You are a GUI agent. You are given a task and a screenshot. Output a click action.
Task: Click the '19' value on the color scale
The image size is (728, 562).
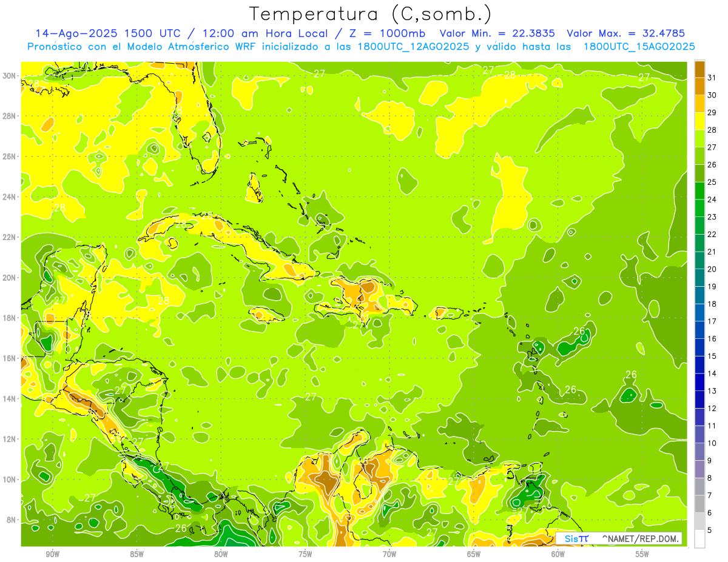click(712, 287)
